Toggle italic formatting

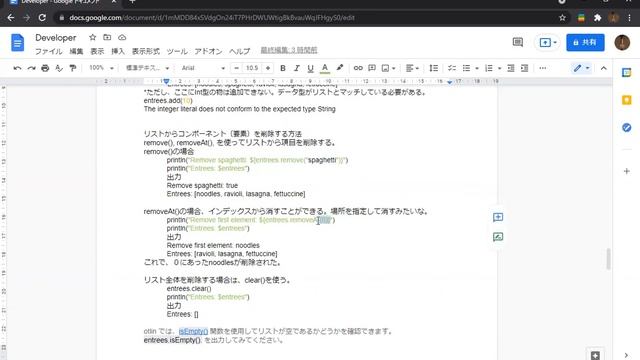[297, 68]
